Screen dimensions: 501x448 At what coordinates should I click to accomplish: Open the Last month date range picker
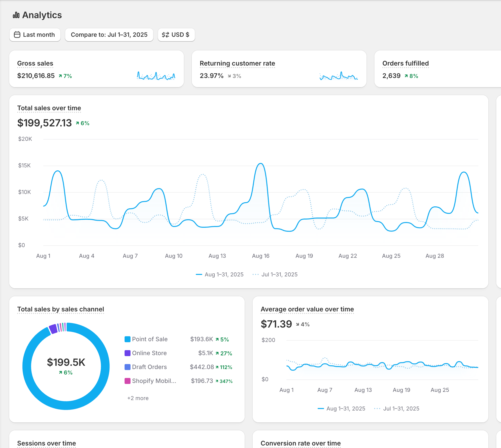(35, 35)
